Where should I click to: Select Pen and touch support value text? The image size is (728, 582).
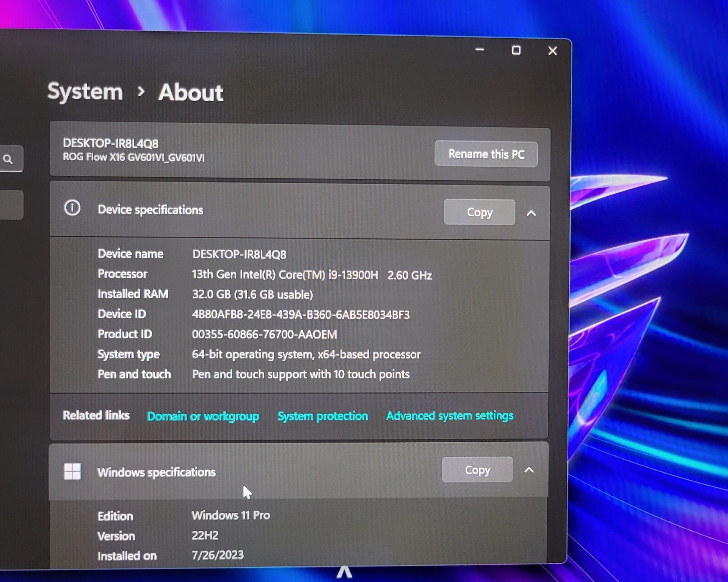pos(301,374)
